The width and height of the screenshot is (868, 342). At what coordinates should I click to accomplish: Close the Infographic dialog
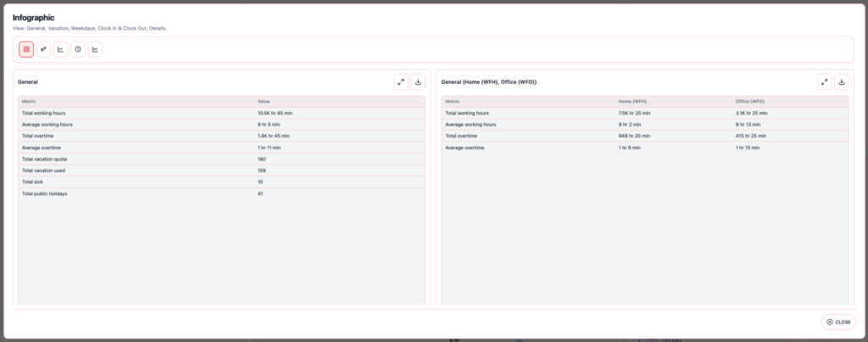pyautogui.click(x=838, y=322)
